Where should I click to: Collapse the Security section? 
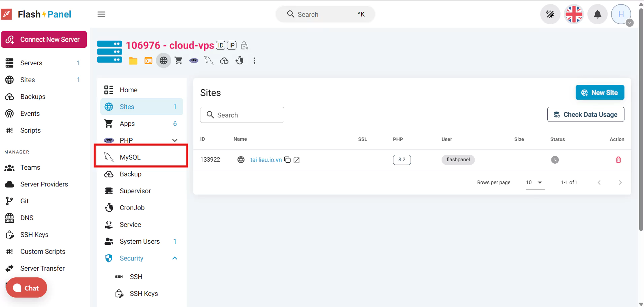[x=175, y=258]
